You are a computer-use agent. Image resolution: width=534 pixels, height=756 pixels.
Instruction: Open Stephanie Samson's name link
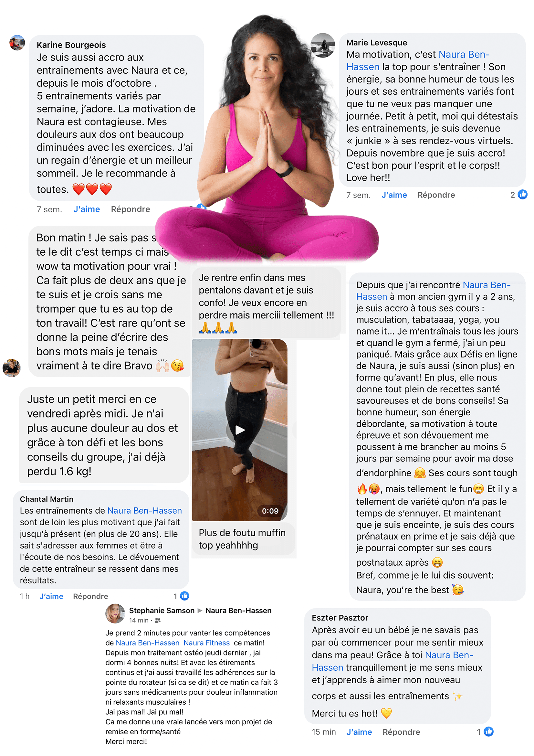click(162, 611)
